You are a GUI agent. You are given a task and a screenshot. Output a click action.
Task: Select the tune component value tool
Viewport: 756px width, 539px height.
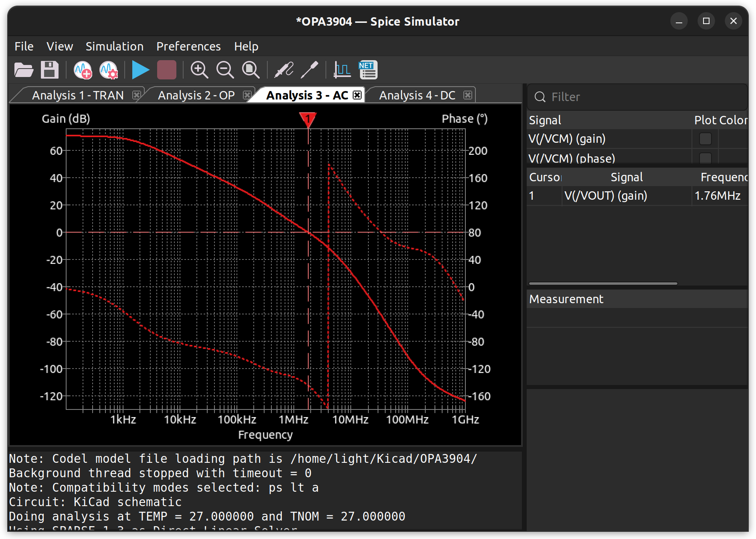click(x=309, y=70)
